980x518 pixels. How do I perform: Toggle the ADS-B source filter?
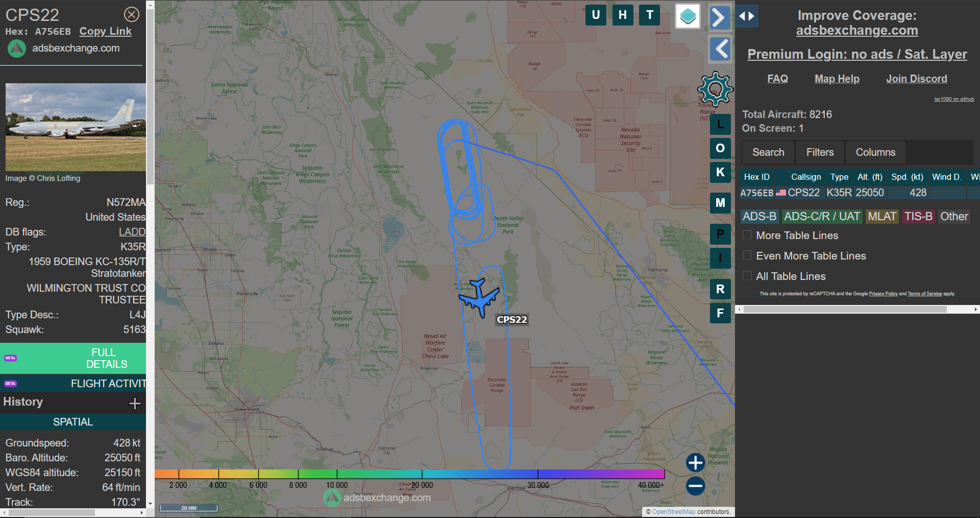pyautogui.click(x=759, y=217)
